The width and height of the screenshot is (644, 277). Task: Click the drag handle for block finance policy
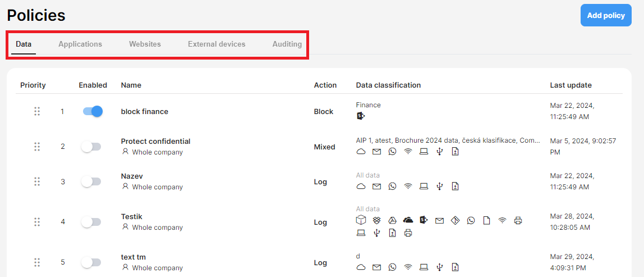tap(37, 112)
